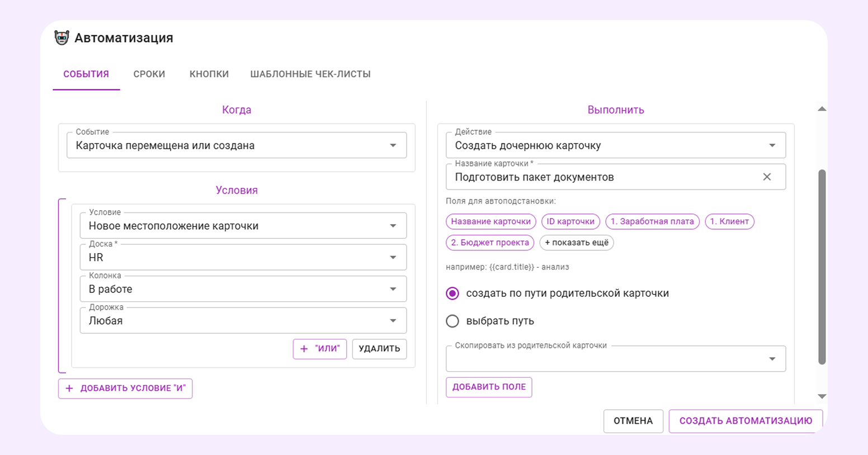Open the Шаблонные чек-листы tab
The height and width of the screenshot is (455, 868).
310,74
